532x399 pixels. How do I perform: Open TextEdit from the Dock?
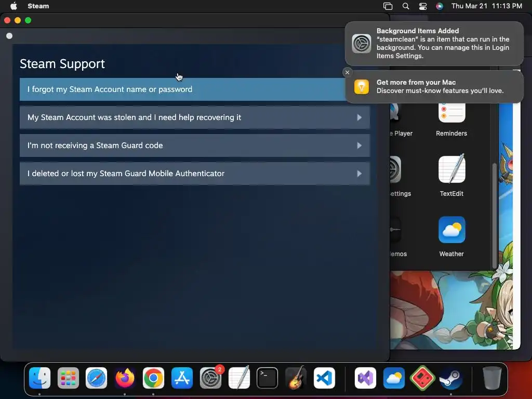pyautogui.click(x=239, y=378)
